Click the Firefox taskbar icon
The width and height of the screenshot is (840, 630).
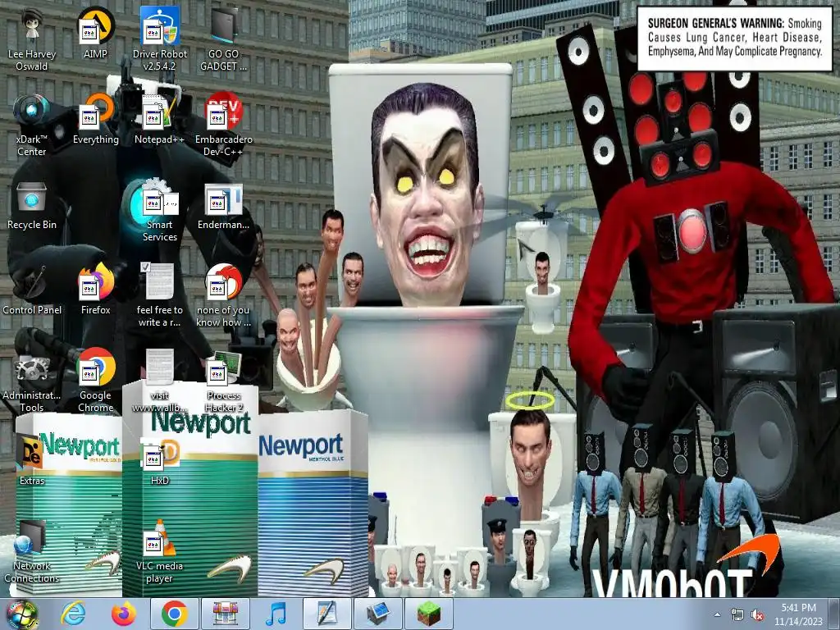coord(123,614)
